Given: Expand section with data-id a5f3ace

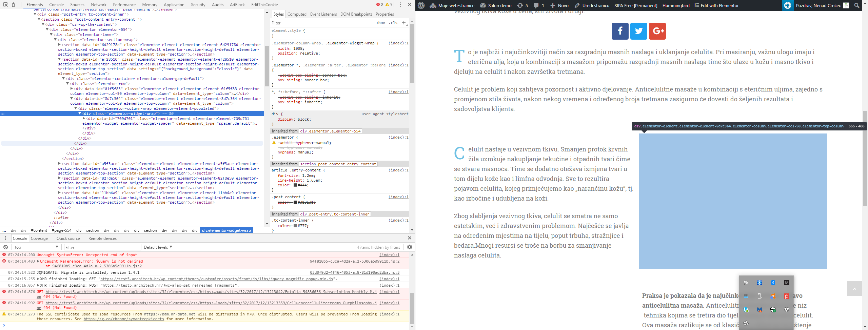Looking at the screenshot, I should pos(59,164).
